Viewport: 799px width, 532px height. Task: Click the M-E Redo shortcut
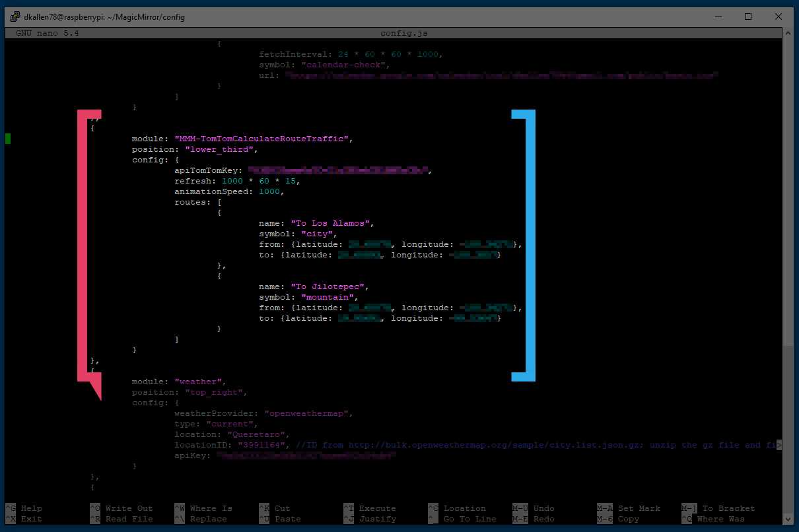point(534,519)
